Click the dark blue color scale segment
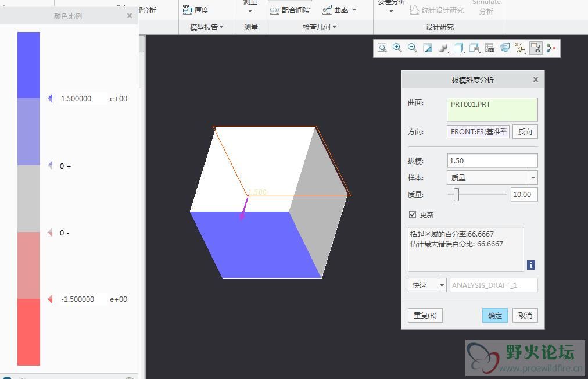 (28, 65)
